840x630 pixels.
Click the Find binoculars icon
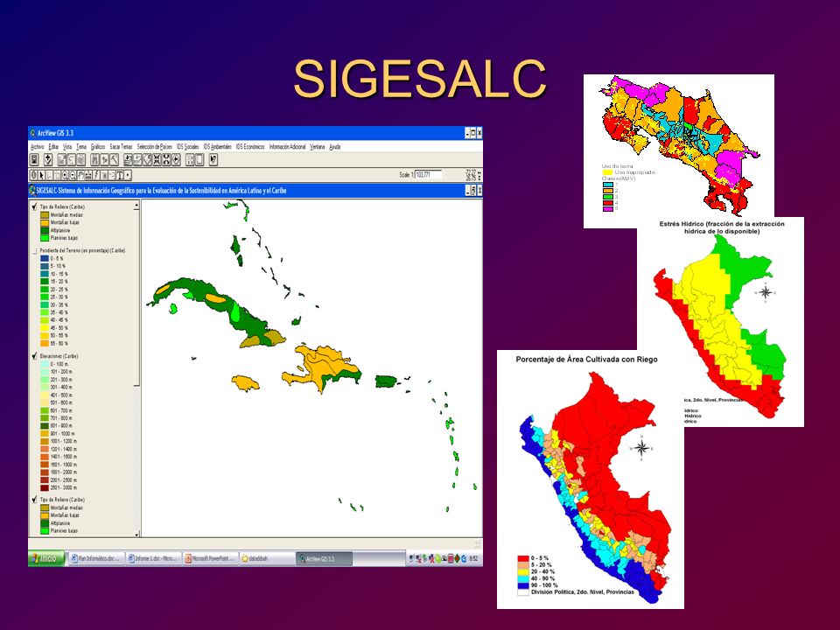(x=94, y=159)
